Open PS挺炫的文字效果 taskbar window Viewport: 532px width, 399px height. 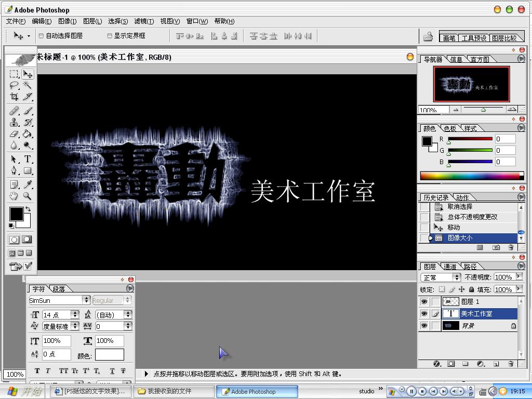pos(91,391)
